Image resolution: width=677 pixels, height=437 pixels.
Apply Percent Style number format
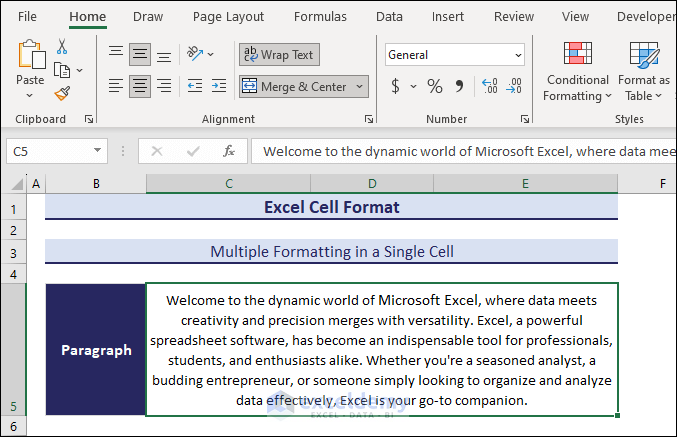point(434,87)
